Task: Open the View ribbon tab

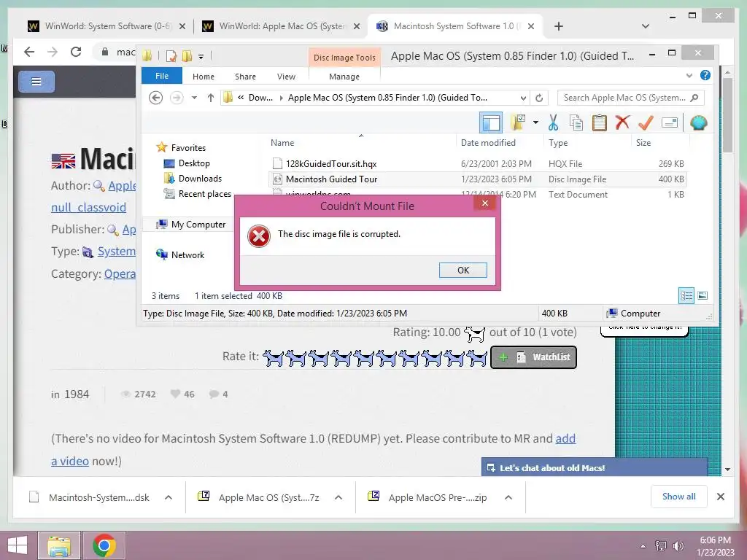Action: coord(286,76)
